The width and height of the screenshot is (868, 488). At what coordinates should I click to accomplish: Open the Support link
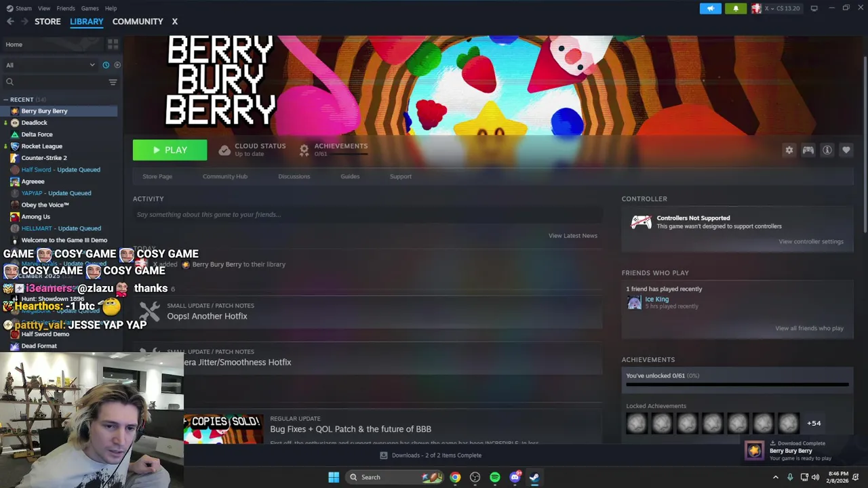(x=400, y=176)
